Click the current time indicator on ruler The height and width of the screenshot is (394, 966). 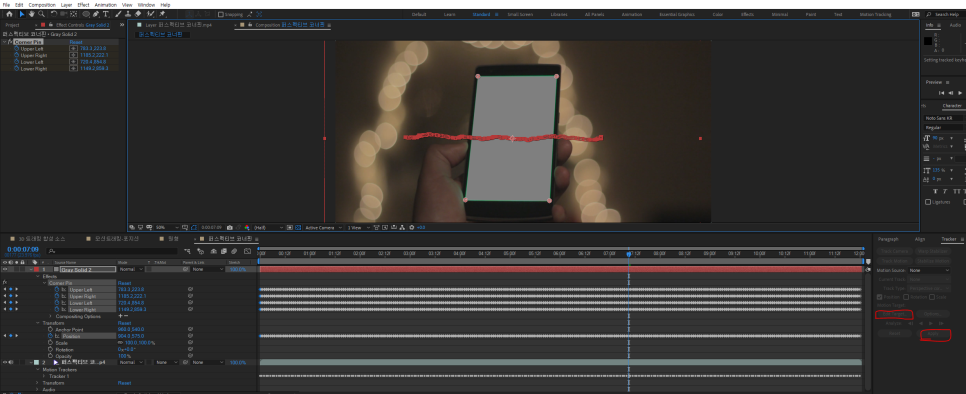(628, 253)
